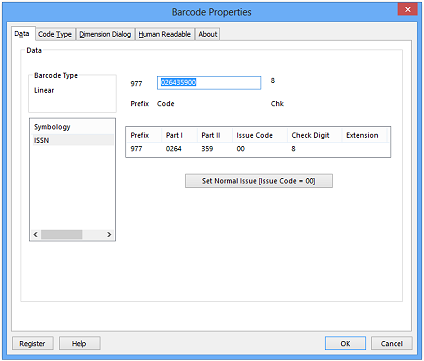
Task: Click the Part II column header
Action: pos(215,135)
